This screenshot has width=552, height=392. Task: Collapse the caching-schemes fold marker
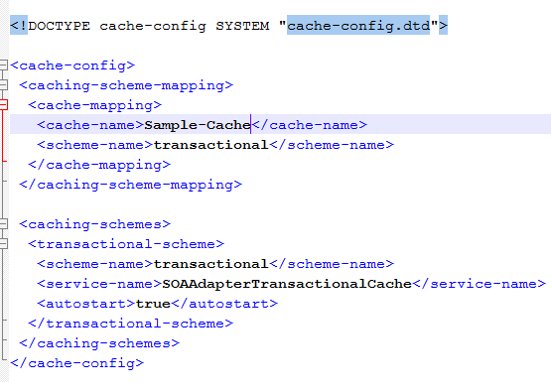(x=3, y=223)
